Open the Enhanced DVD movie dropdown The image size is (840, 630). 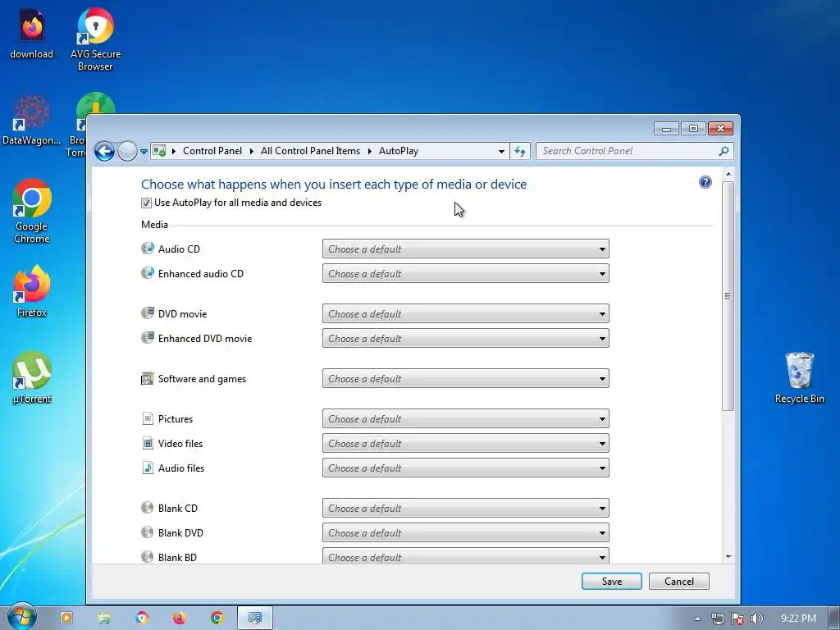click(x=466, y=338)
